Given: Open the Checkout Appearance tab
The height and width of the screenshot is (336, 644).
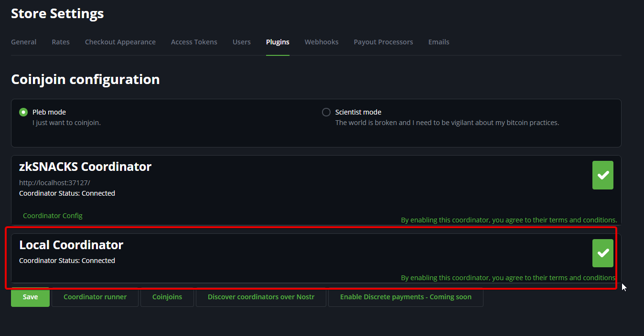Looking at the screenshot, I should pos(120,42).
